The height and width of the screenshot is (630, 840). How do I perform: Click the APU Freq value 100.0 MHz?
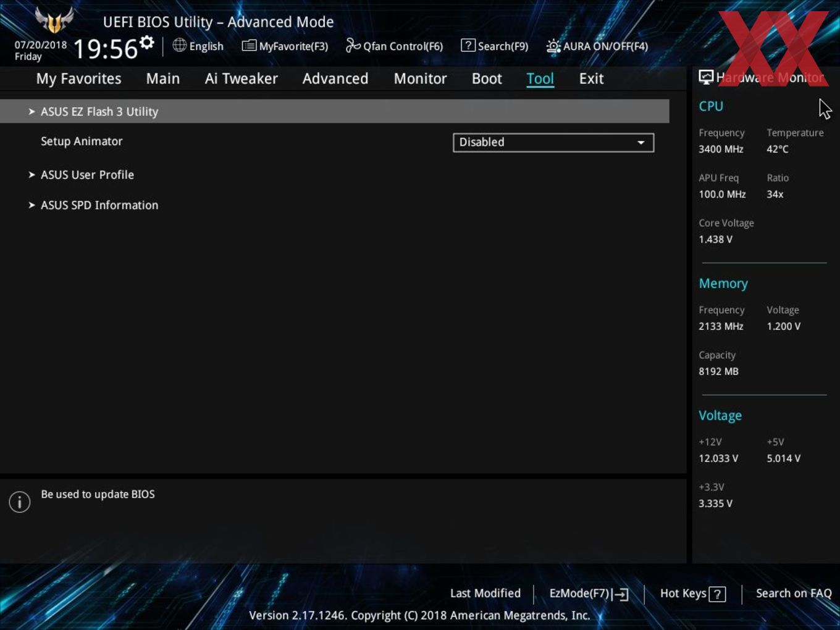pyautogui.click(x=722, y=194)
